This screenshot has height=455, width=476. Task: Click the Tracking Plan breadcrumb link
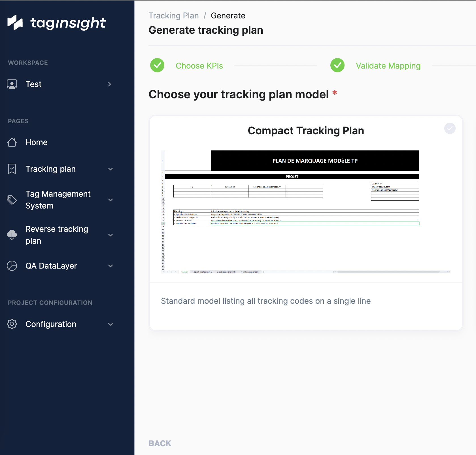[174, 16]
